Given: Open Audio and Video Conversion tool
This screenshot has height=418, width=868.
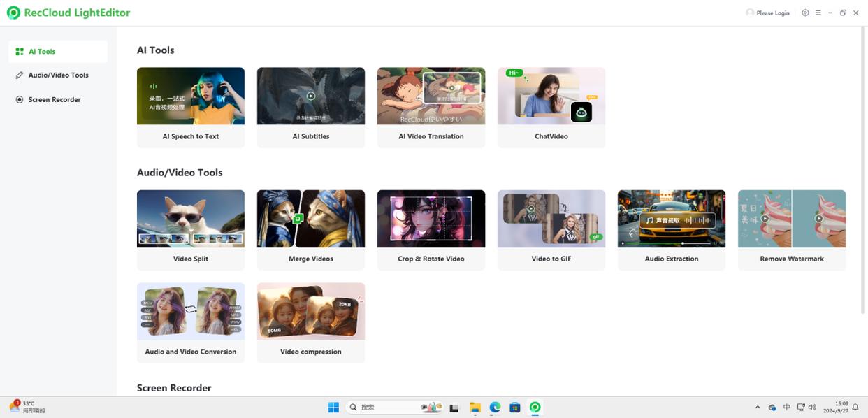Looking at the screenshot, I should coord(191,322).
